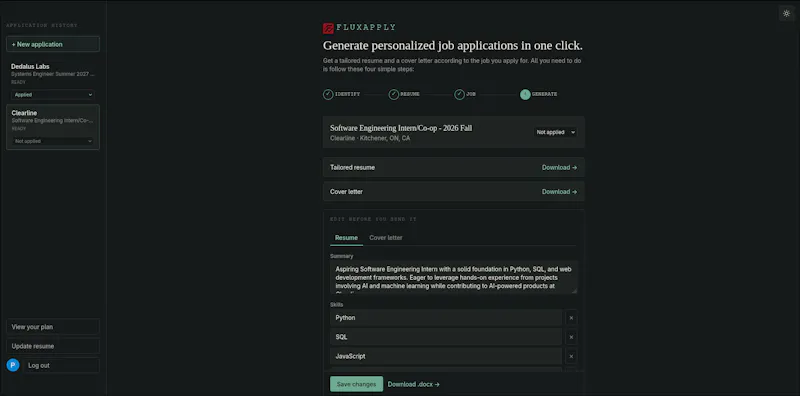Switch to the Cover letter tab
Screen dimensions: 800x396
(x=386, y=238)
